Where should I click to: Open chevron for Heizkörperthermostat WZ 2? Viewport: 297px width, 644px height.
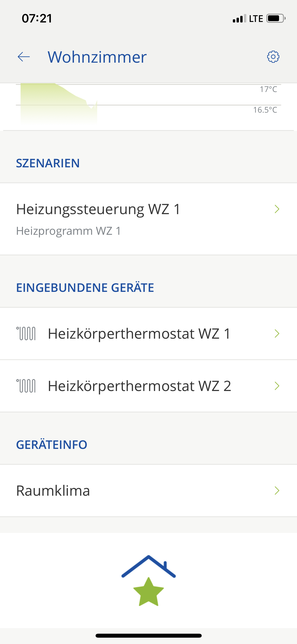277,386
